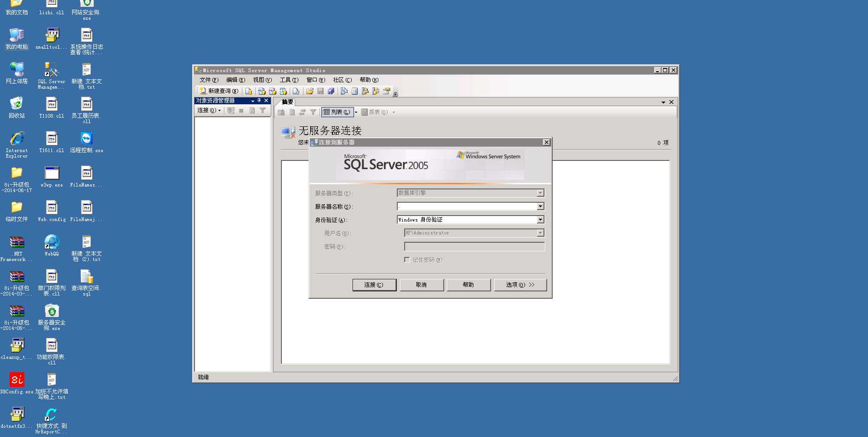Open the 帮助(H) menu in the menu bar
This screenshot has width=868, height=437.
[x=369, y=80]
